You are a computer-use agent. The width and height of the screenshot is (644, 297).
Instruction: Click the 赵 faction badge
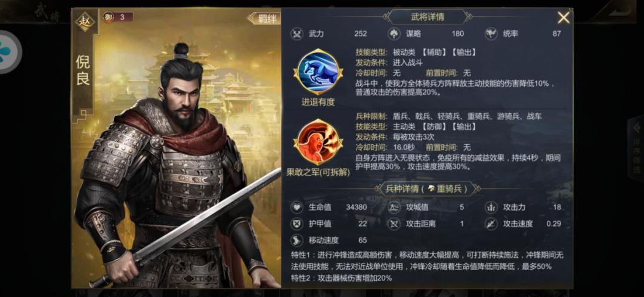click(x=85, y=21)
